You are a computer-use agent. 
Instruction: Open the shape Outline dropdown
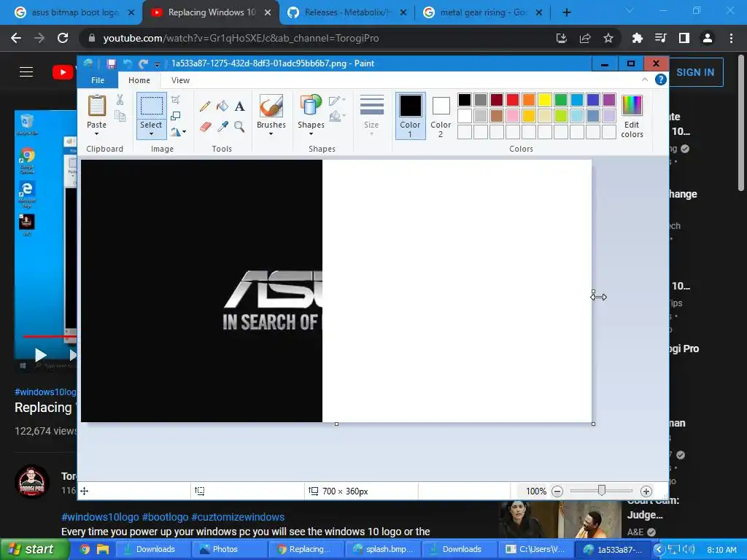[337, 100]
